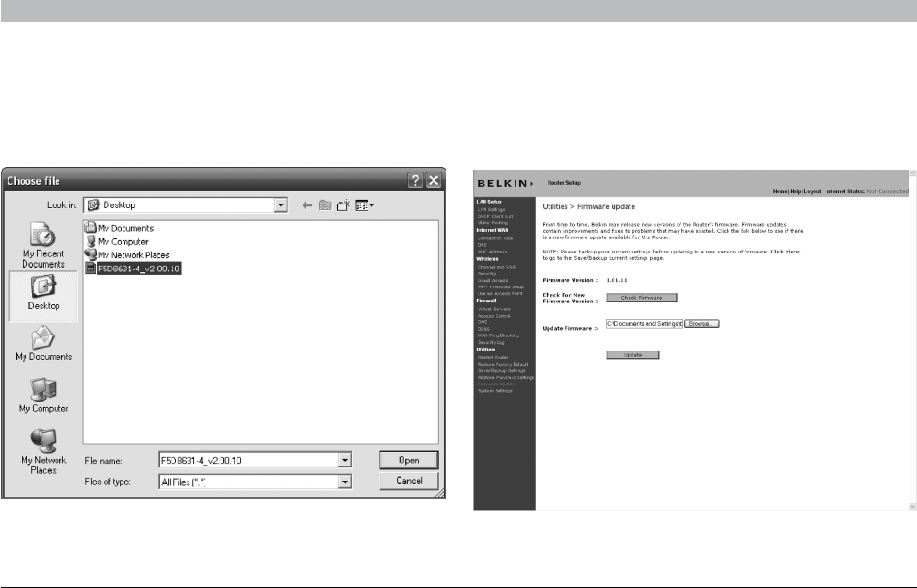Viewport: 917px width, 588px height.
Task: Click the Check Firmware button
Action: 642,298
